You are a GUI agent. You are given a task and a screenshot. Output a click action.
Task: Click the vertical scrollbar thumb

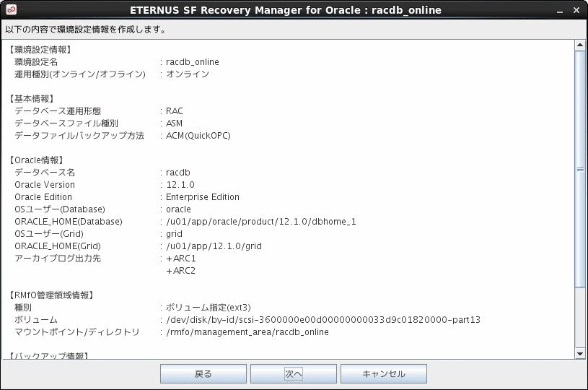(x=580, y=169)
